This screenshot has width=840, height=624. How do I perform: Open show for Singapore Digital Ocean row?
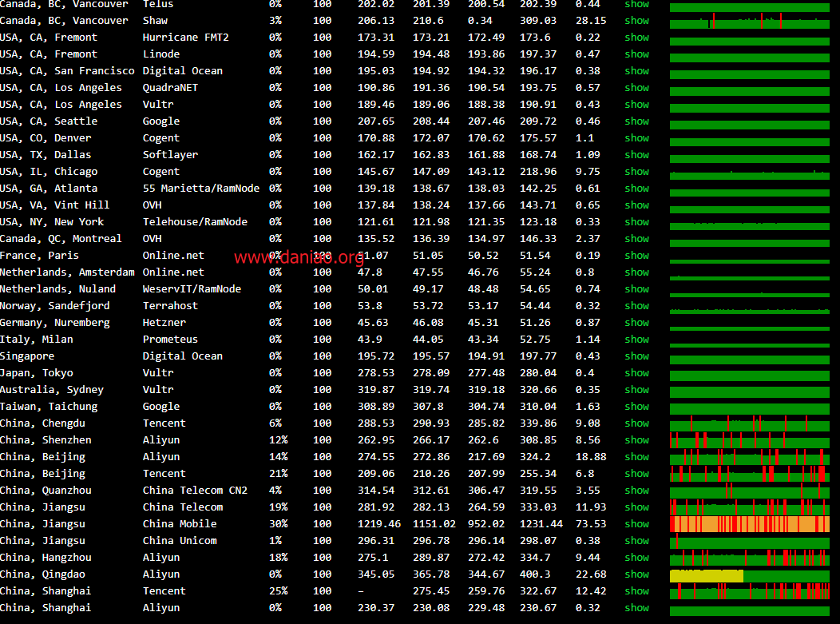point(636,356)
